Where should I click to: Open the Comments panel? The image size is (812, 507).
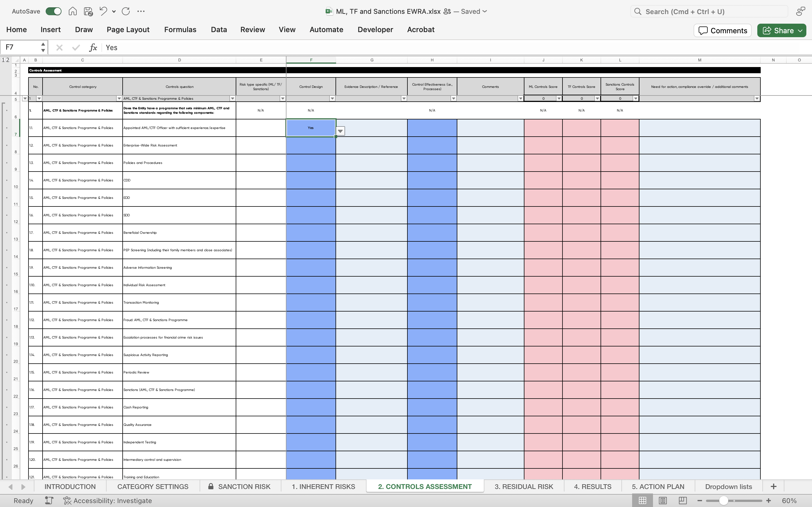[x=722, y=30]
